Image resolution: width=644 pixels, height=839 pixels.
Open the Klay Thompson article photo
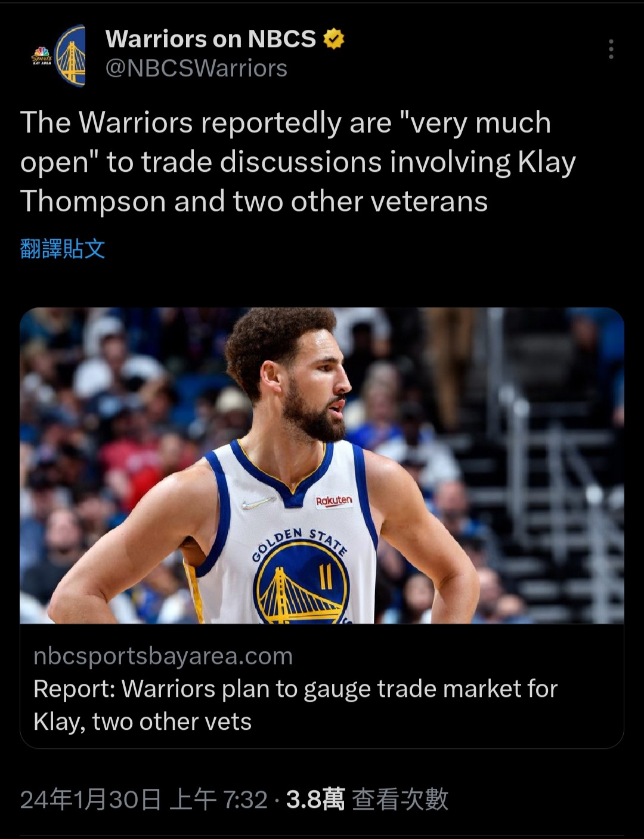[x=322, y=465]
